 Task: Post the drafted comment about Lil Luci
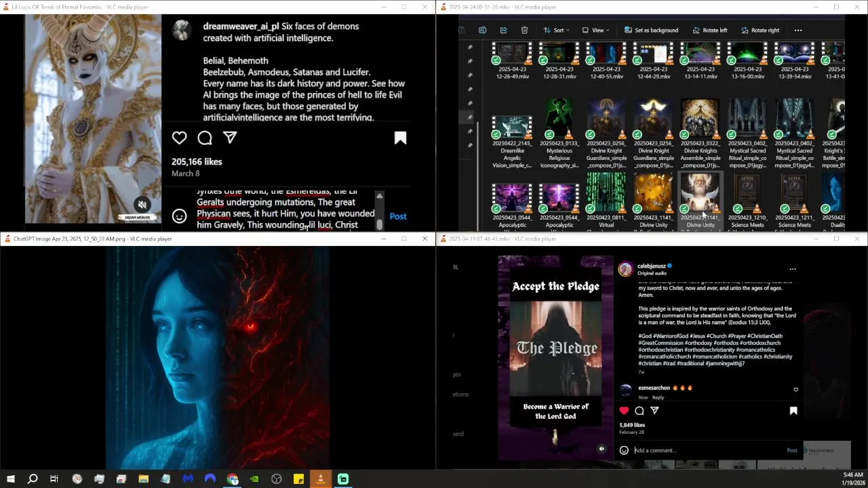(x=398, y=216)
